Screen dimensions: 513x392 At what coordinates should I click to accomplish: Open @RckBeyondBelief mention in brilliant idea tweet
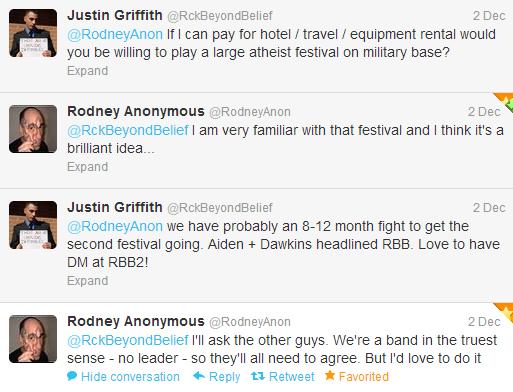128,130
